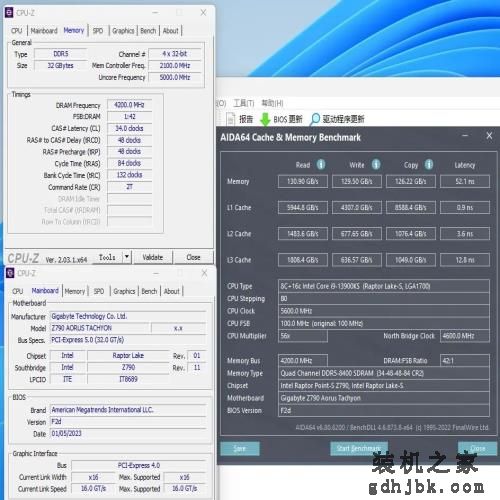Click the Memory Read value 130.90 GB/s
The width and height of the screenshot is (500, 500).
tap(303, 181)
